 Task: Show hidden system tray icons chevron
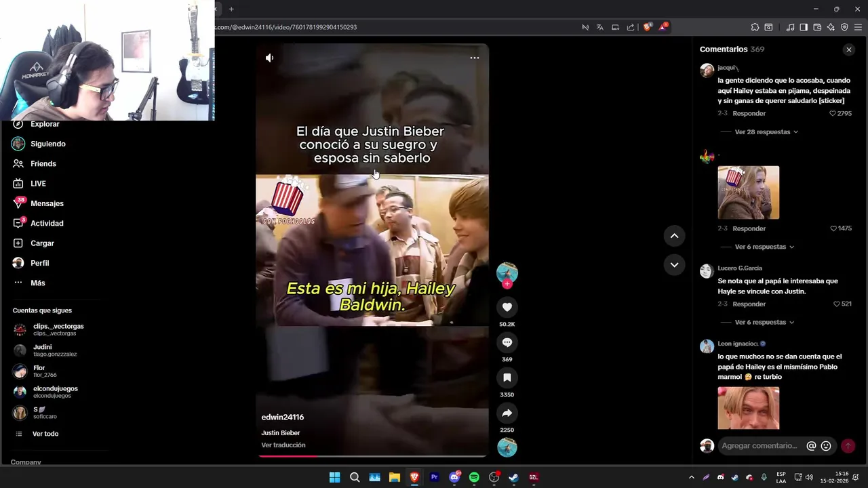[691, 477]
